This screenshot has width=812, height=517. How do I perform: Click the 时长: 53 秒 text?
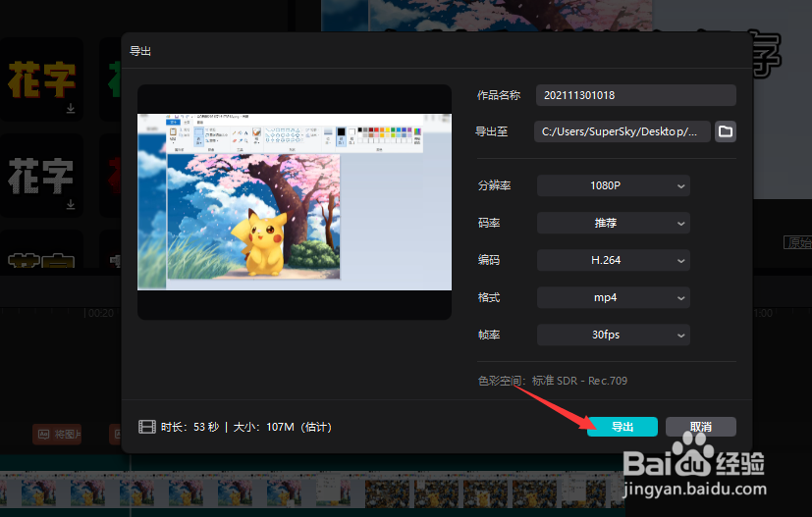[x=189, y=427]
